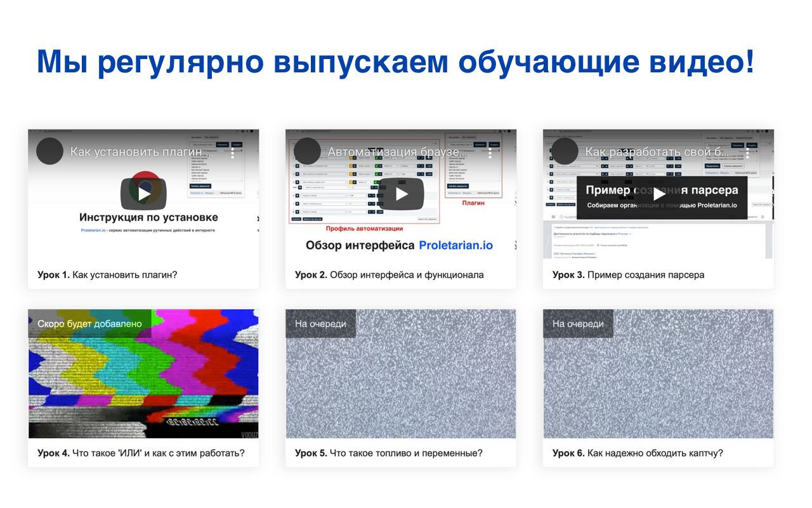
Task: Click caption 'Урок 6. Как надежно обходить каптчу?'
Action: (x=638, y=453)
